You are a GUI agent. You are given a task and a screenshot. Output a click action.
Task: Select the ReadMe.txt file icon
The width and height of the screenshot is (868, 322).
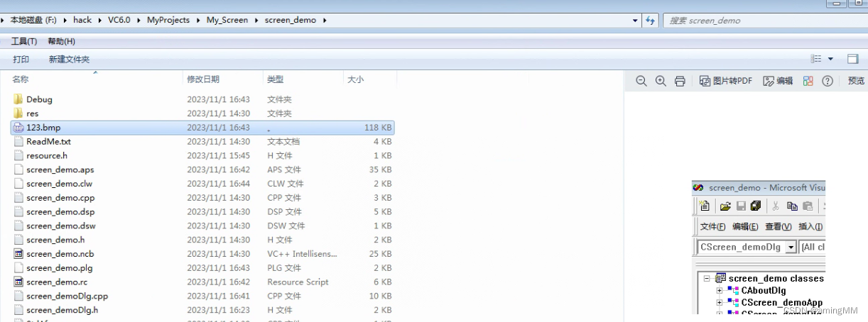click(x=18, y=142)
